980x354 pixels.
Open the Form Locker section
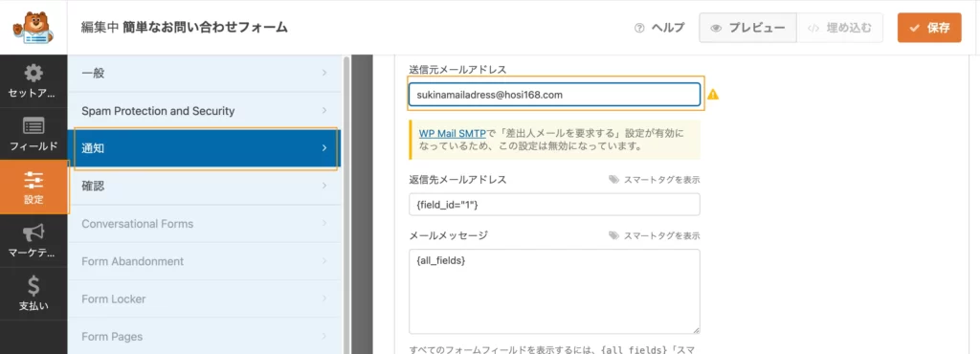tap(205, 299)
